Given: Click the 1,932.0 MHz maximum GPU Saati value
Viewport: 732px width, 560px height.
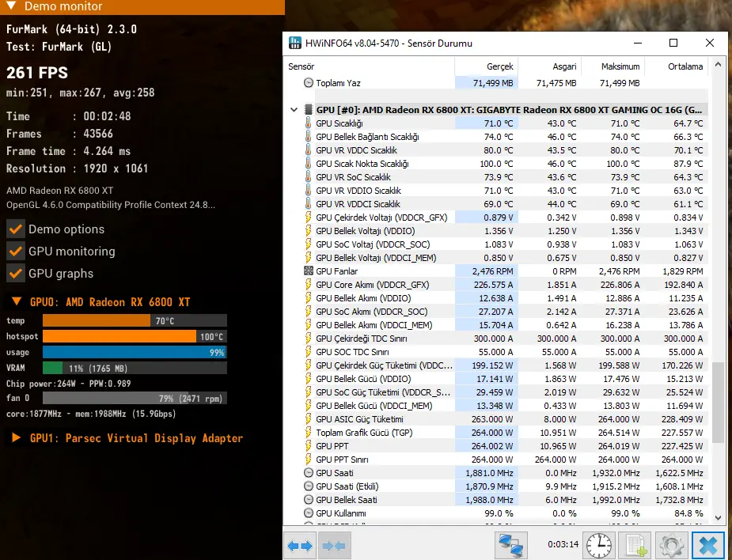Looking at the screenshot, I should point(616,473).
